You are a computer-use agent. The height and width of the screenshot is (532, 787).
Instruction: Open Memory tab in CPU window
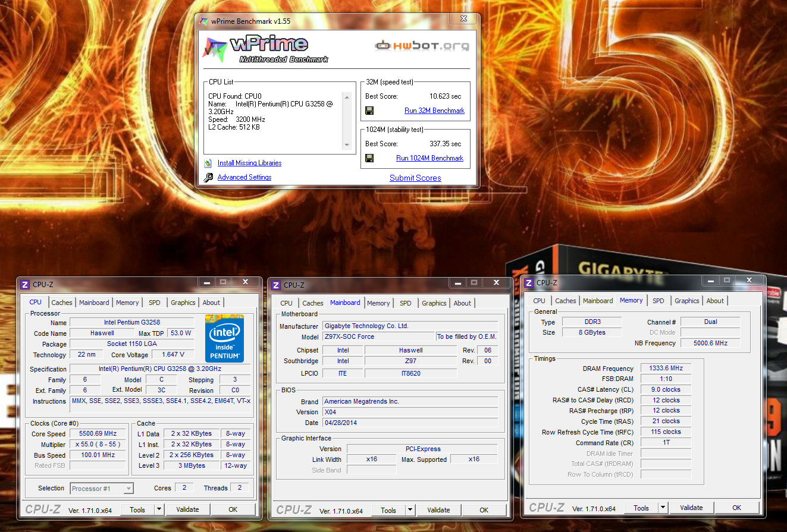coord(127,303)
